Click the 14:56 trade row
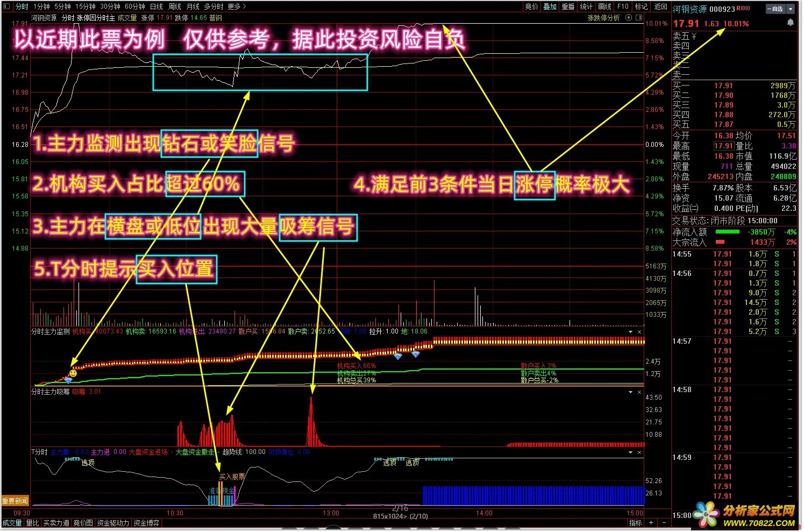 pos(734,273)
